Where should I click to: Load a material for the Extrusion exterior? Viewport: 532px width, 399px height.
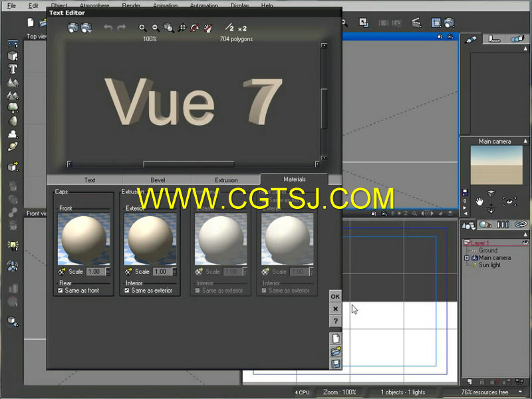[128, 271]
